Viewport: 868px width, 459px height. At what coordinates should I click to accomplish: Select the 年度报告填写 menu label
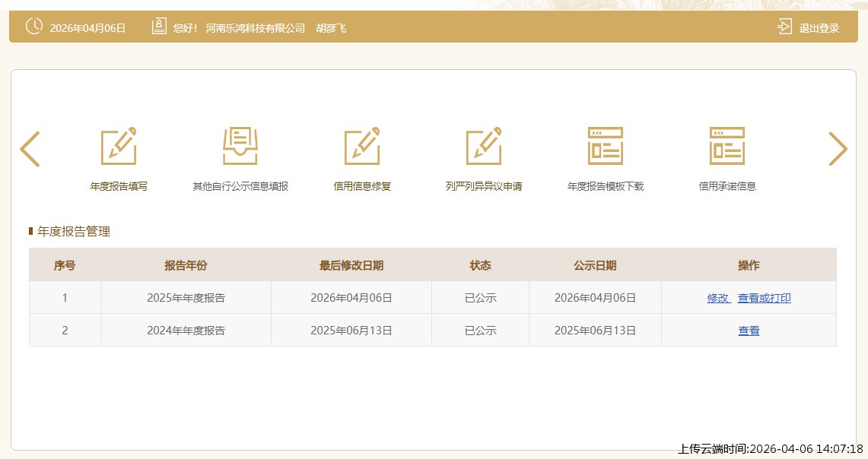pos(119,186)
